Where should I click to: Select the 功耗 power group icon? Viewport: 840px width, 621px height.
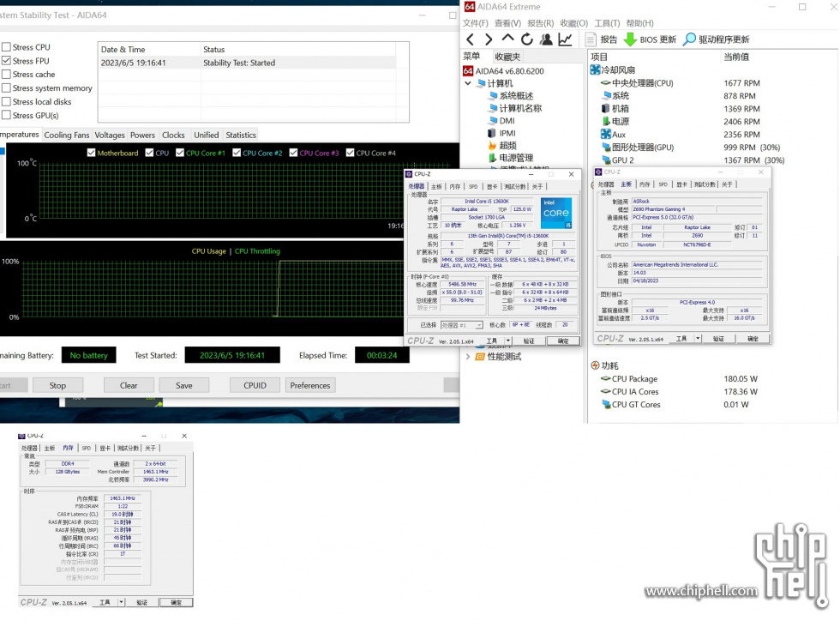click(595, 365)
